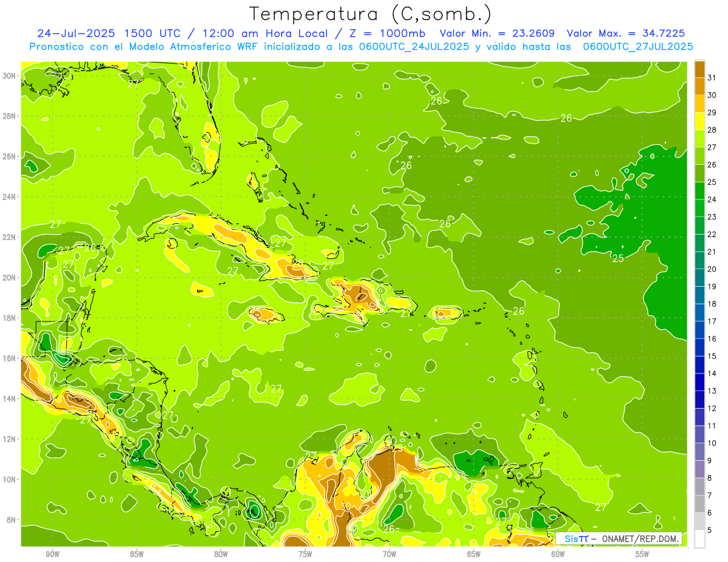The width and height of the screenshot is (728, 562).
Task: Click the latitude axis label 20N
Action: pos(10,278)
